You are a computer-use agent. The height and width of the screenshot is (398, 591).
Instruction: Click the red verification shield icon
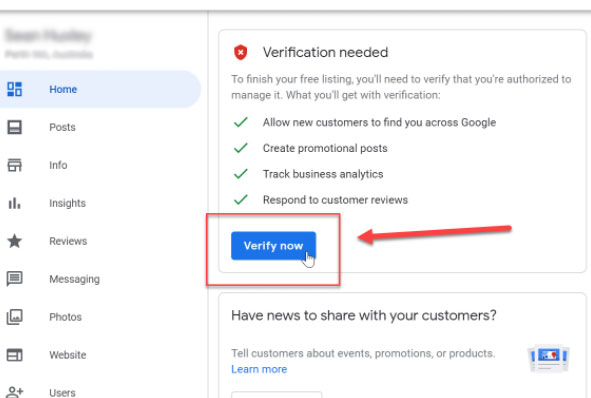coord(240,52)
